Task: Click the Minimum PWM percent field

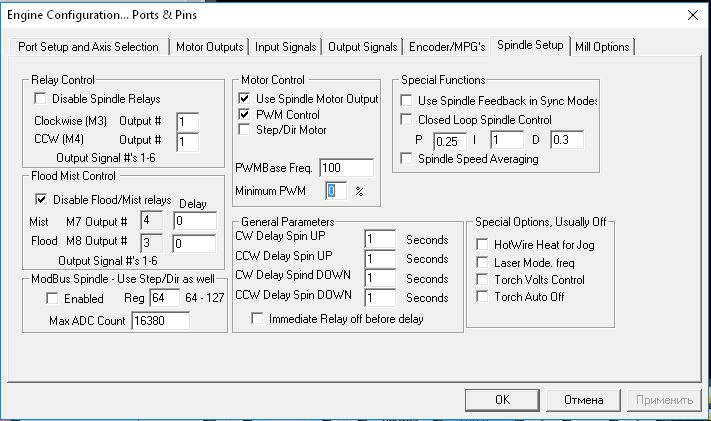Action: click(336, 190)
